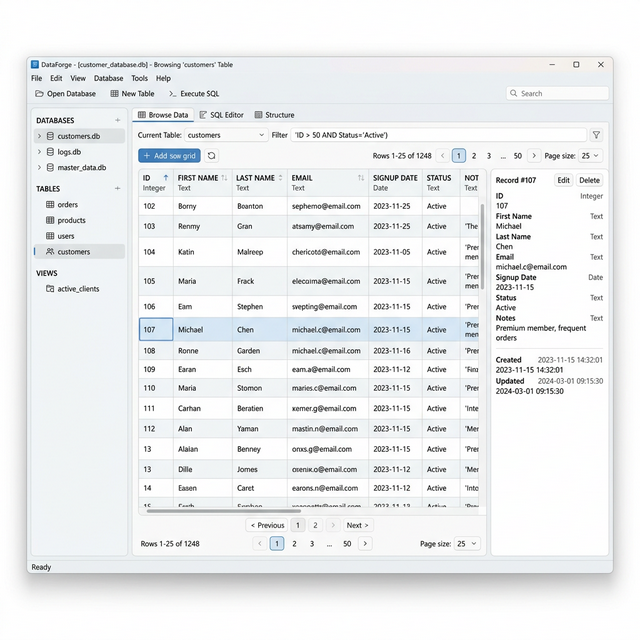Viewport: 640px width, 640px height.
Task: Select first name Carhan in row 111
Action: (203, 408)
